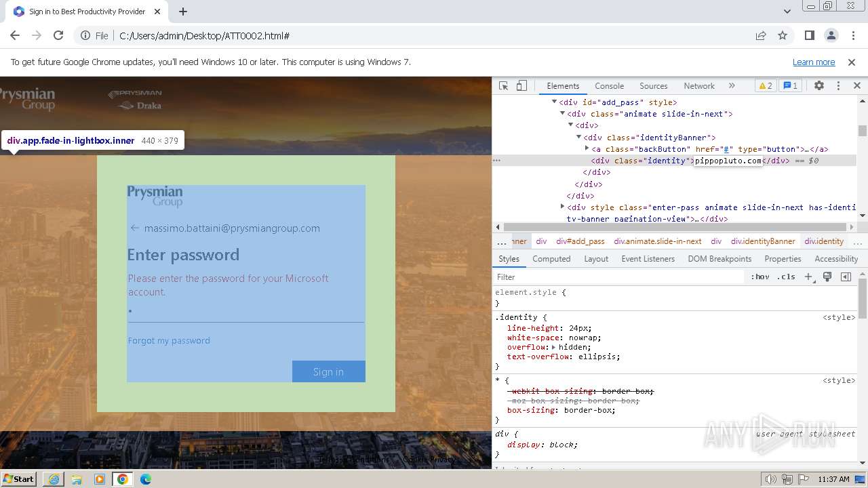Click the href # link in backButton
Screen dimensions: 868x488
(x=726, y=148)
